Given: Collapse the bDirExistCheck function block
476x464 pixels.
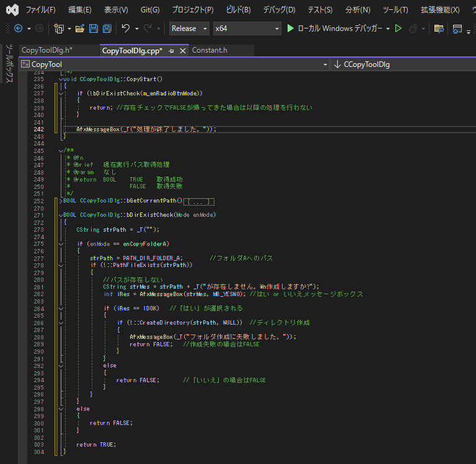Looking at the screenshot, I should coord(60,215).
